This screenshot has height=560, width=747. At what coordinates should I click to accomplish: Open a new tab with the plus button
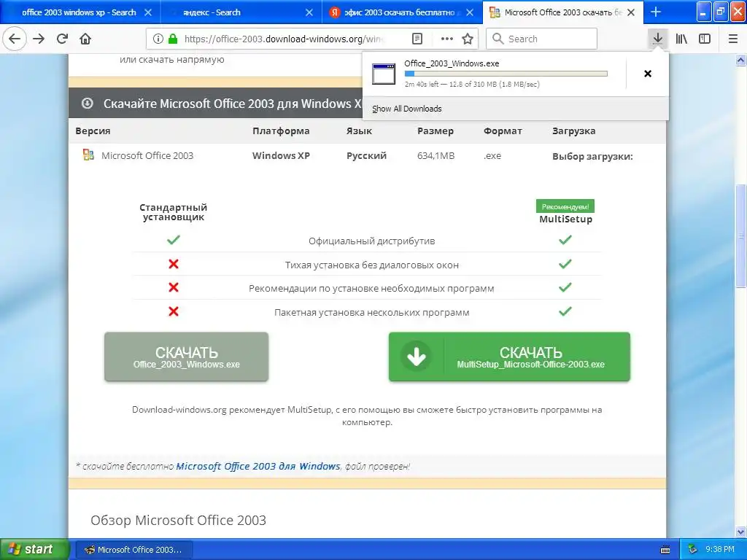(x=656, y=12)
